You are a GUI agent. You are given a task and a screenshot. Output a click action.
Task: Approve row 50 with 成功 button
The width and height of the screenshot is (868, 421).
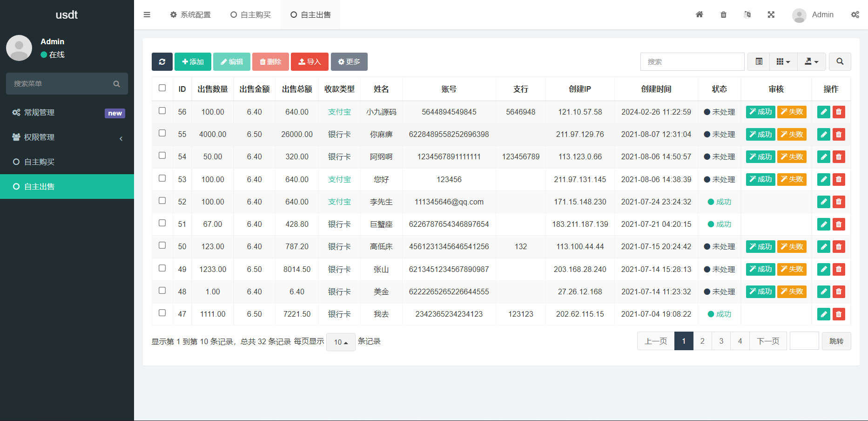tap(760, 246)
